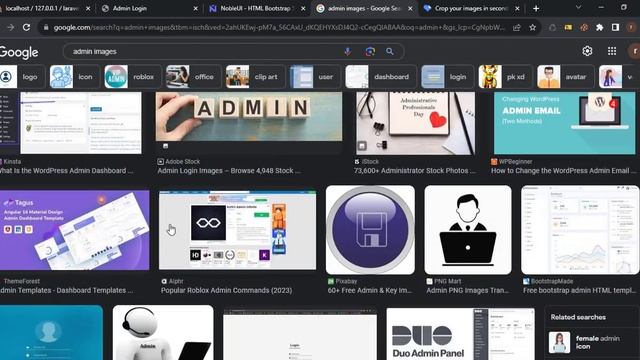
Task: Click the address bar URL
Action: click(x=279, y=27)
